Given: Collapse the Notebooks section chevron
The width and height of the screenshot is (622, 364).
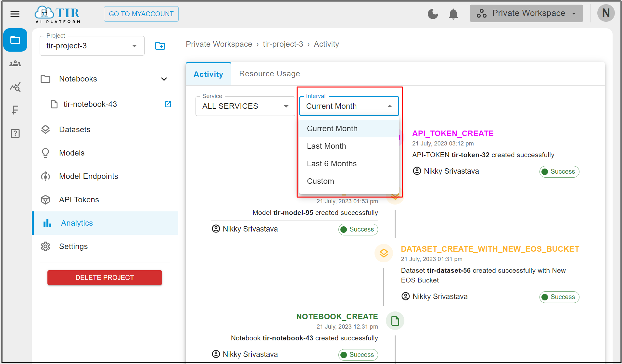Looking at the screenshot, I should pos(164,79).
